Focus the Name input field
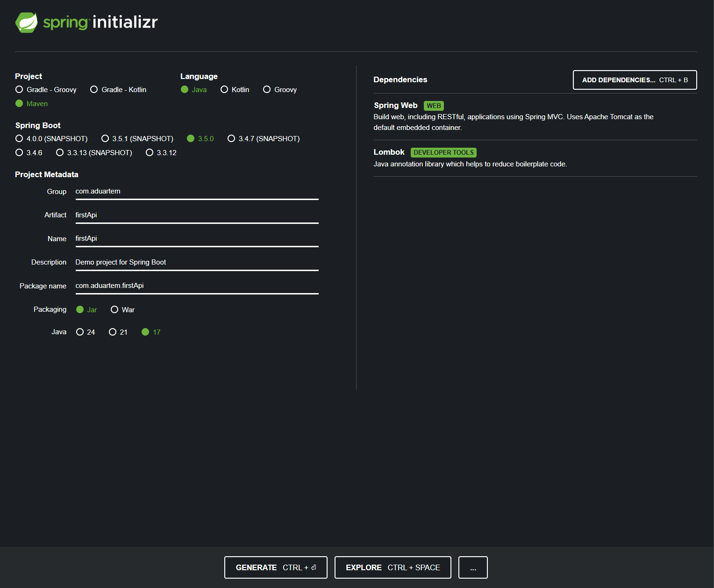Image resolution: width=714 pixels, height=588 pixels. (197, 239)
